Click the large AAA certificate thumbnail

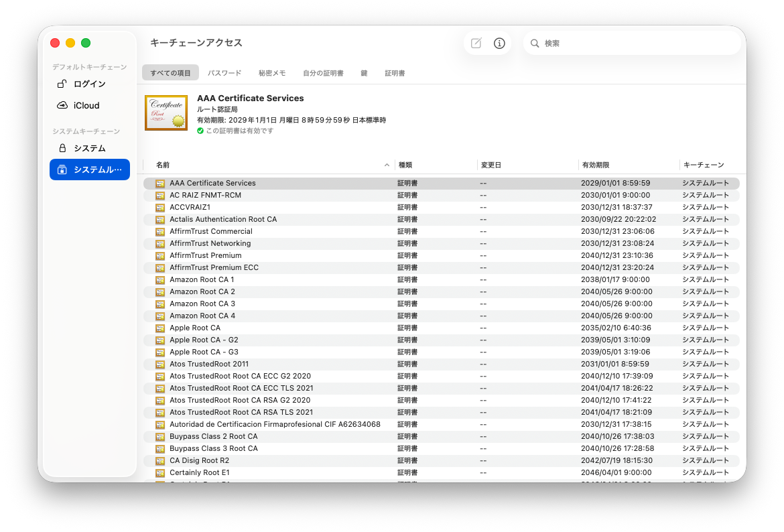pyautogui.click(x=166, y=113)
